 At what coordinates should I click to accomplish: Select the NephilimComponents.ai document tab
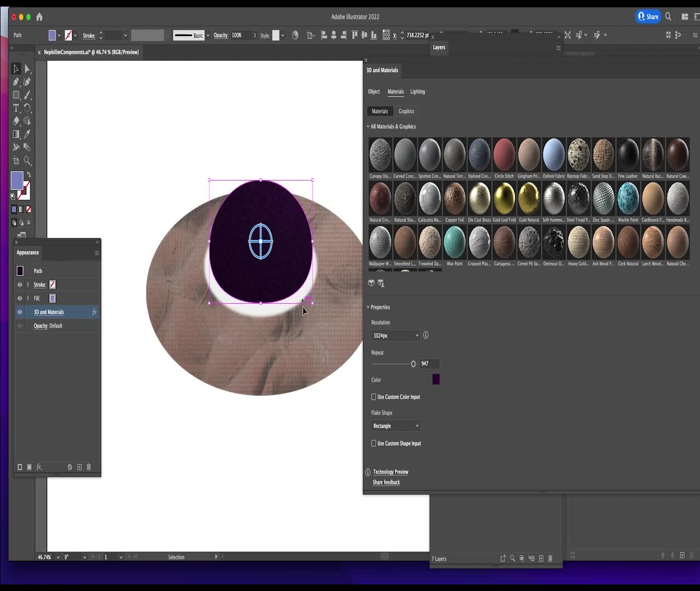pos(91,52)
